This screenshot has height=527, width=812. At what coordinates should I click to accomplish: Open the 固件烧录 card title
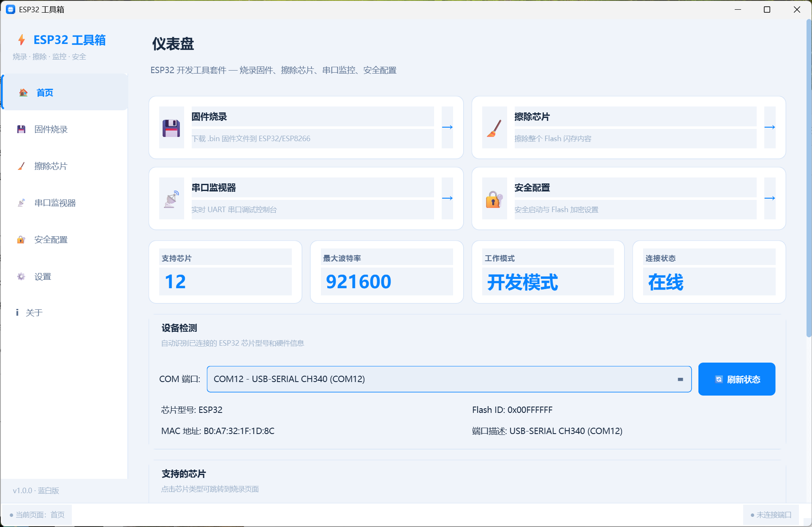tap(209, 117)
